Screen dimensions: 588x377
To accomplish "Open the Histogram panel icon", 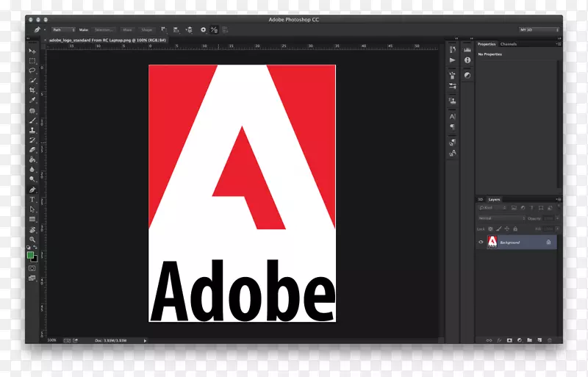I will 467,49.
